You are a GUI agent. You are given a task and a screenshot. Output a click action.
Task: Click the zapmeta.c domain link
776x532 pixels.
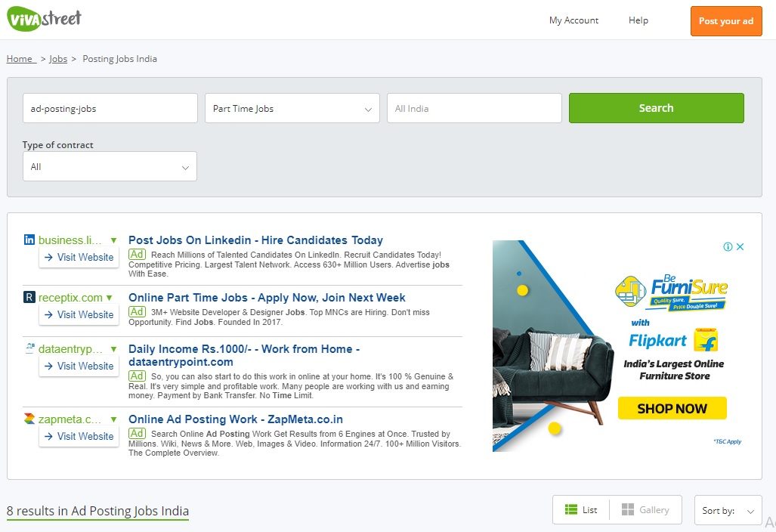70,419
